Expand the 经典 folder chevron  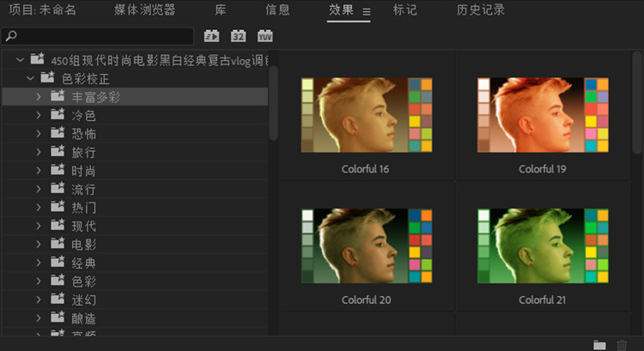point(38,263)
